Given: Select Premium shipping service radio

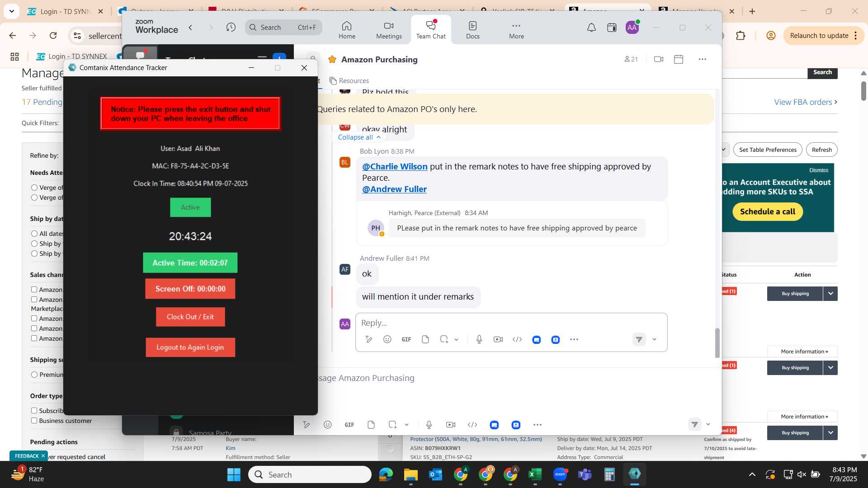Looking at the screenshot, I should click(x=34, y=375).
